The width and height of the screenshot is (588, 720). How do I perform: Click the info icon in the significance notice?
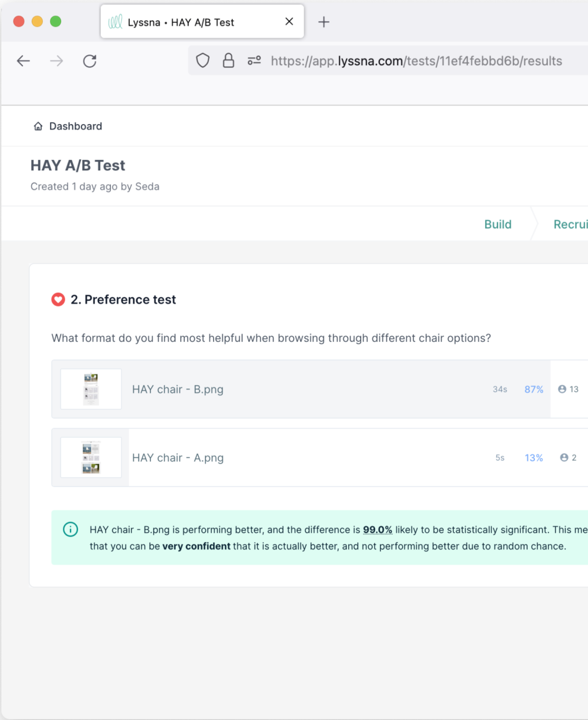coord(70,529)
